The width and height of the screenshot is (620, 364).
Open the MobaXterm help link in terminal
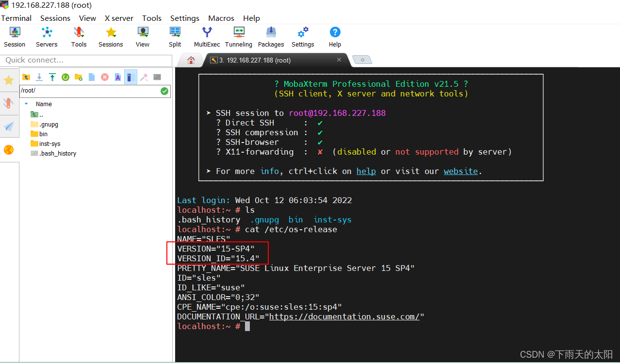pos(366,171)
